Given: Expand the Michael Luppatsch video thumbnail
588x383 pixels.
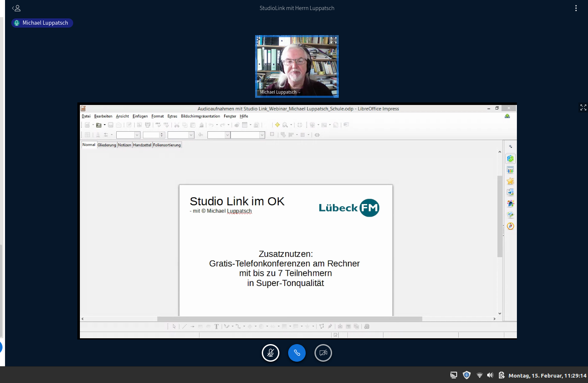Looking at the screenshot, I should 333,41.
